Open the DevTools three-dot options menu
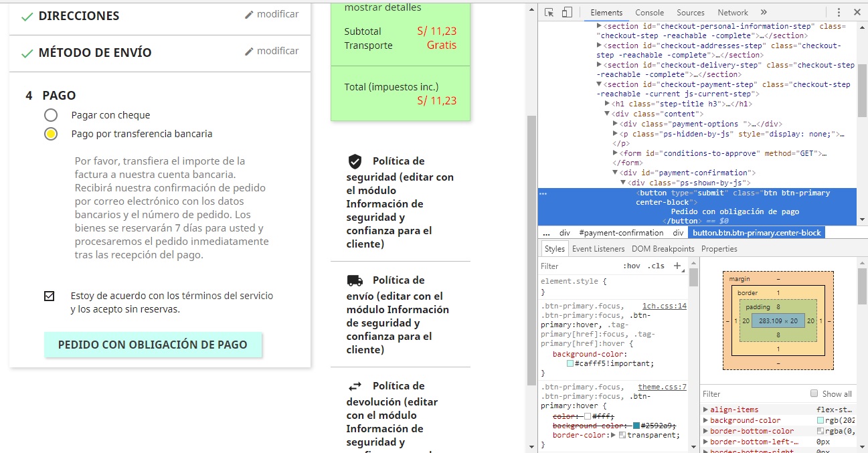Viewport: 868px width, 453px height. point(839,12)
